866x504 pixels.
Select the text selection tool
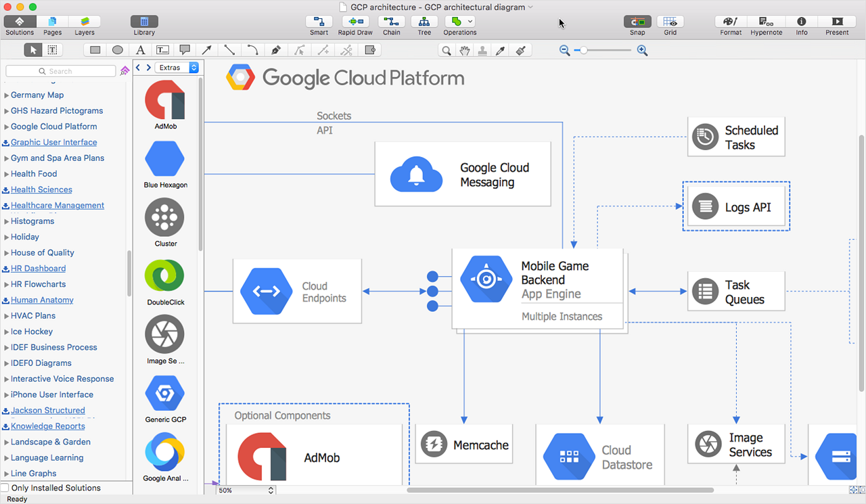(x=52, y=50)
